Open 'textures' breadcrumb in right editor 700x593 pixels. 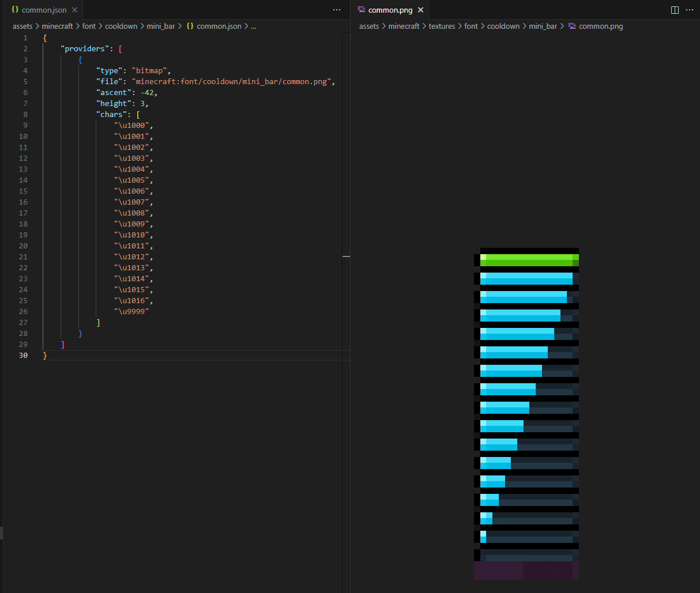pyautogui.click(x=442, y=26)
